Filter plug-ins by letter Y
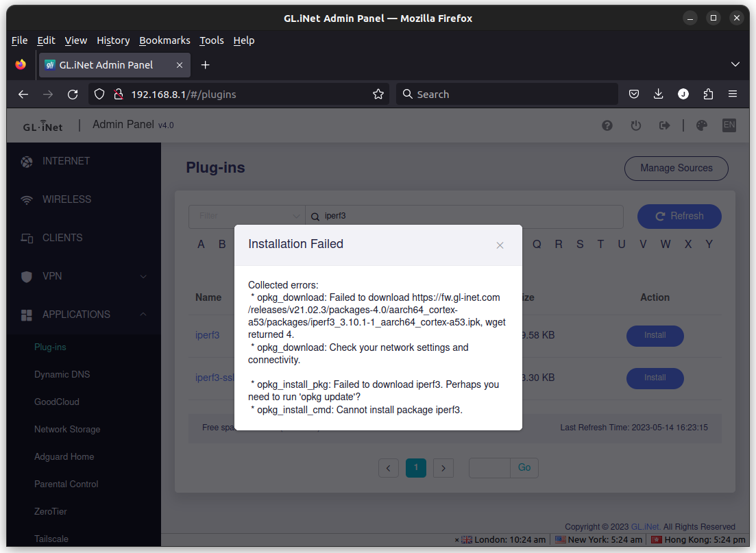Viewport: 756px width, 553px height. coord(709,245)
